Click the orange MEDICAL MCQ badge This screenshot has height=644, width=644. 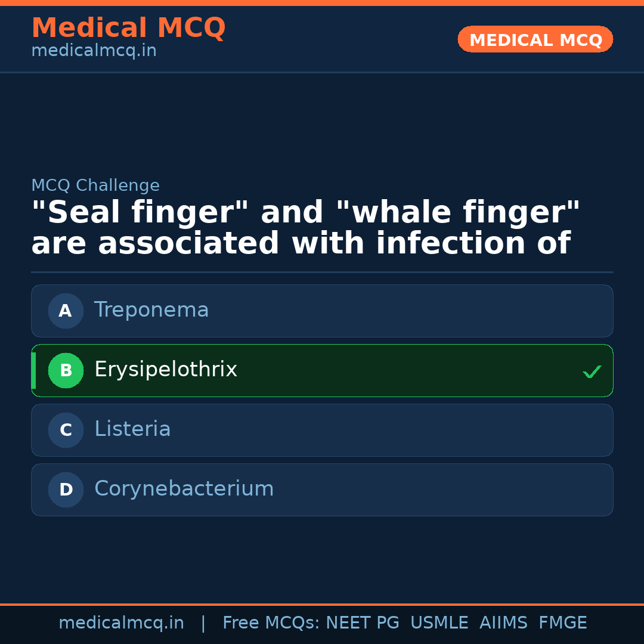click(535, 39)
